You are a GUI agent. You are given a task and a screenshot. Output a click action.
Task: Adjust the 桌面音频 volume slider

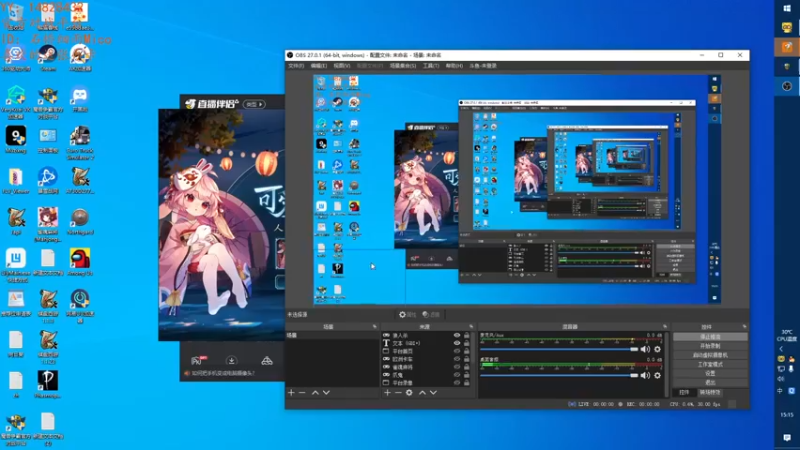[559, 375]
